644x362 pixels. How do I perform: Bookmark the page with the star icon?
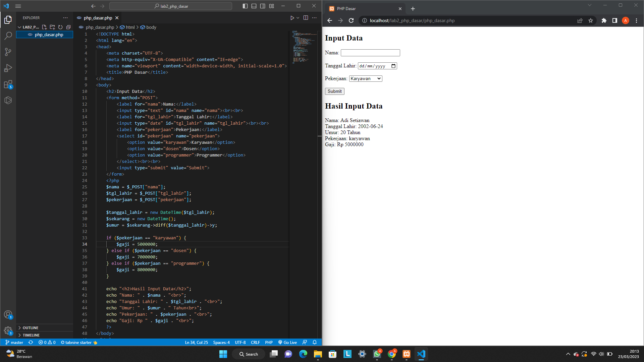click(591, 20)
